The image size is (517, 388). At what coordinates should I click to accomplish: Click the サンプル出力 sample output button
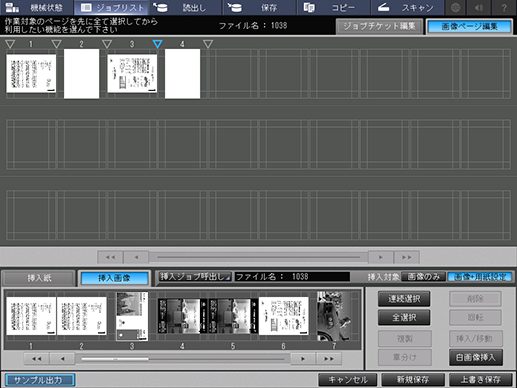coord(40,380)
